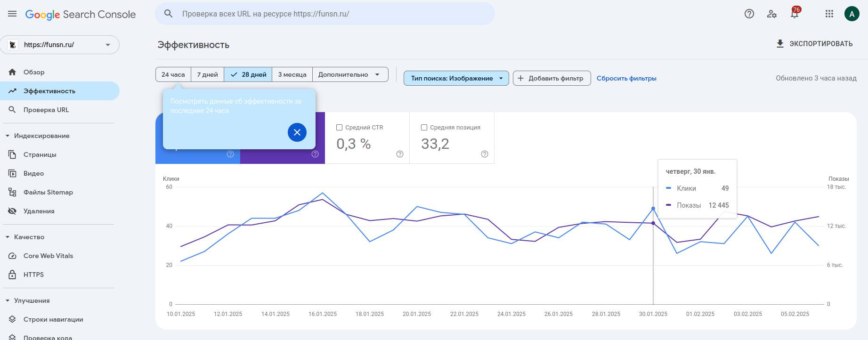Open the main hamburger menu

tap(12, 14)
